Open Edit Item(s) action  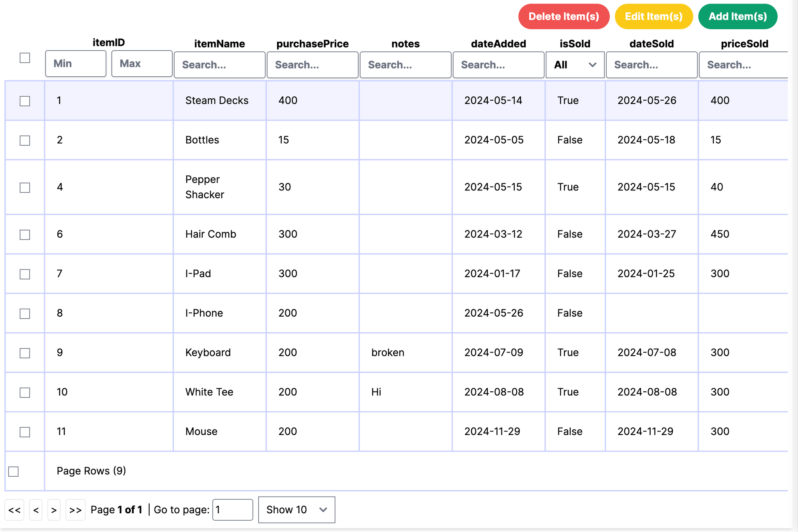(x=653, y=16)
